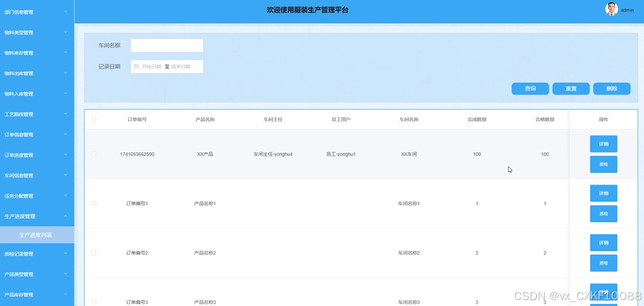
Task: Click cell 员工-yonghu1
Action: point(341,154)
